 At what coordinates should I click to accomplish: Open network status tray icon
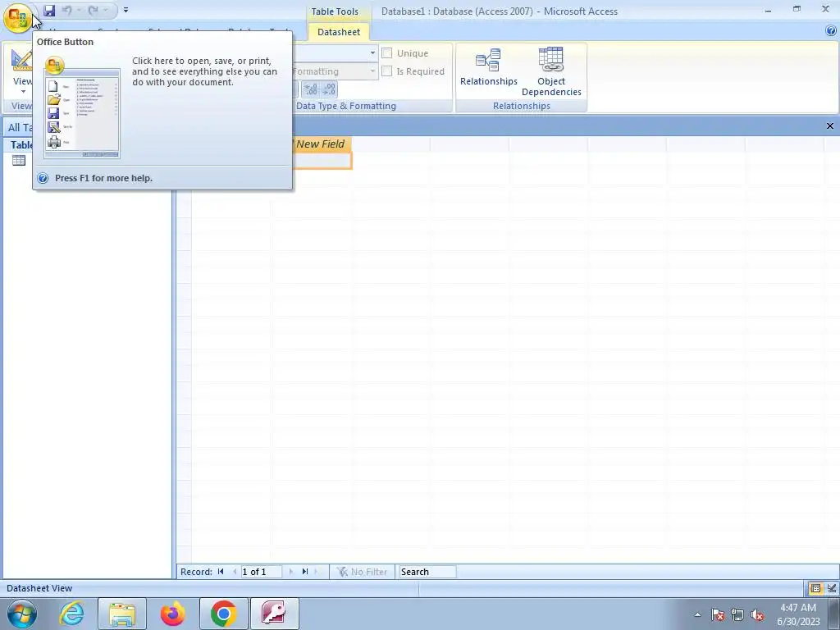[737, 614]
